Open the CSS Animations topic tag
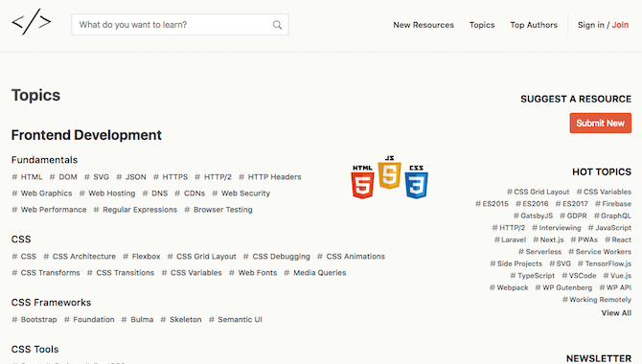Screen dimensions: 642x364 coord(352,257)
